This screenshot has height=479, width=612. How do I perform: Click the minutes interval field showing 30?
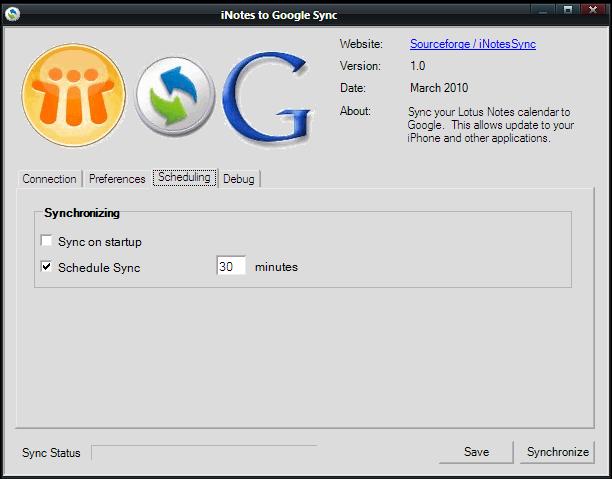click(231, 266)
